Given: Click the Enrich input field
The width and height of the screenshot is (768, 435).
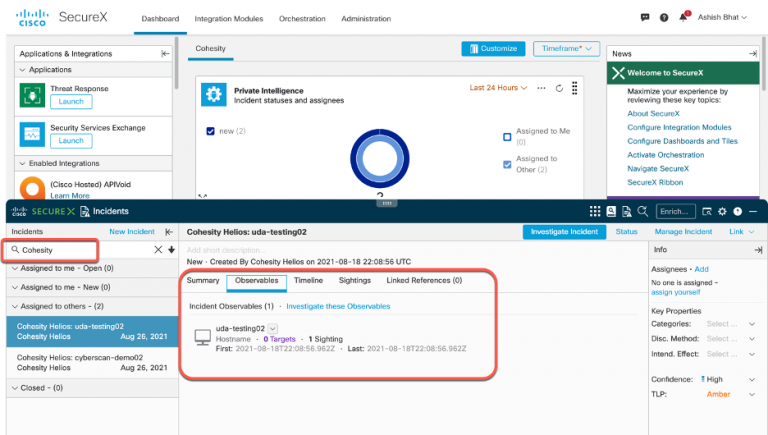Looking at the screenshot, I should 676,211.
